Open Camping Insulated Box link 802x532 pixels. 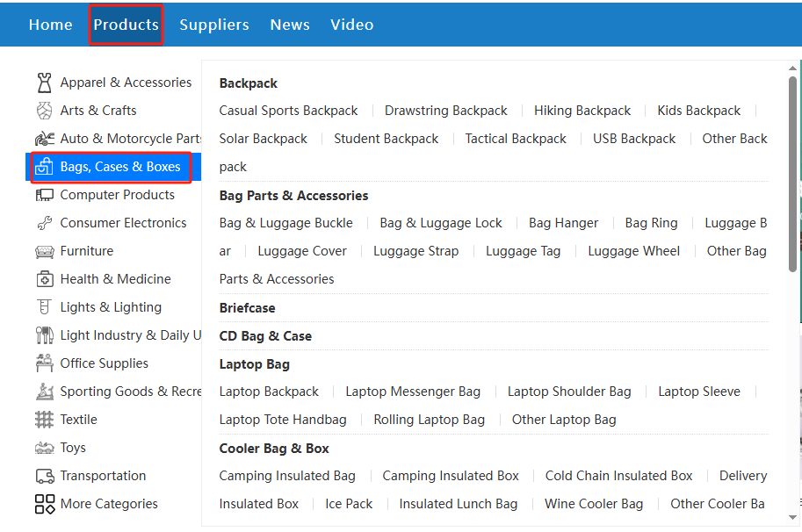(451, 476)
